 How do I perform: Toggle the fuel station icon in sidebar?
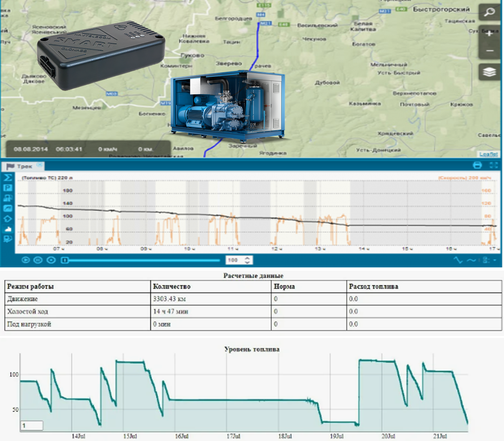pos(7,198)
